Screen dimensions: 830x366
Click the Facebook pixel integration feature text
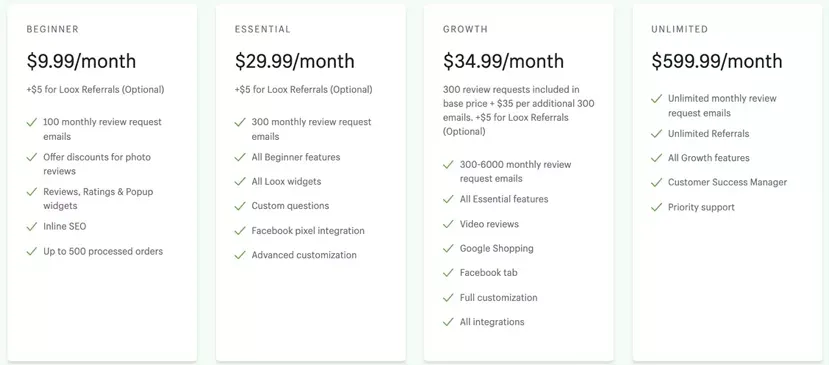point(308,230)
